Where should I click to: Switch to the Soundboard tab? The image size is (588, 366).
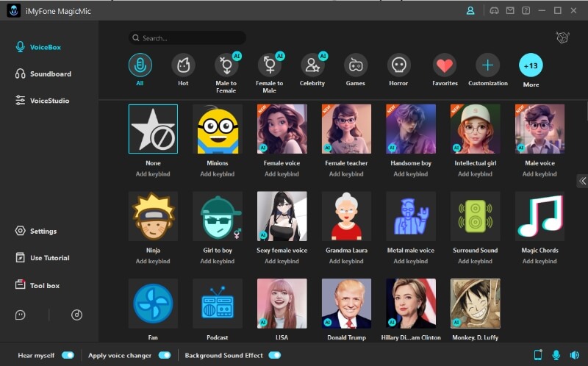50,74
